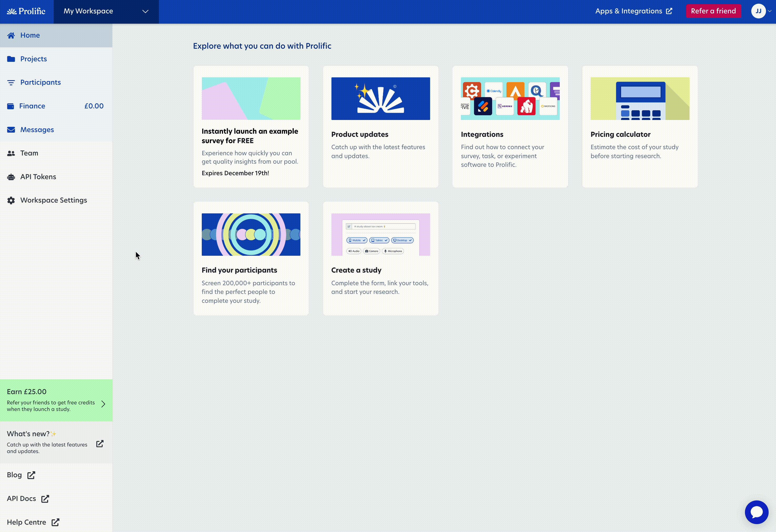Click the Projects folder icon
This screenshot has width=776, height=532.
11,59
